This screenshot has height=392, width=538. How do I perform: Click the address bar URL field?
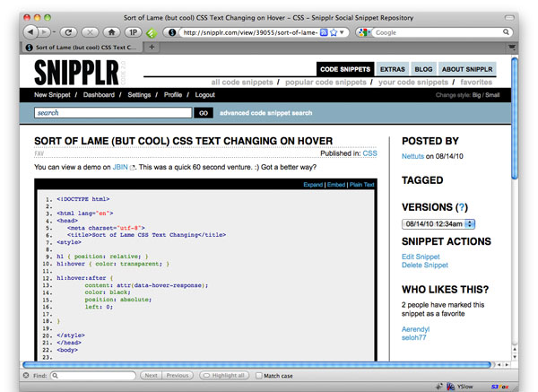click(249, 32)
